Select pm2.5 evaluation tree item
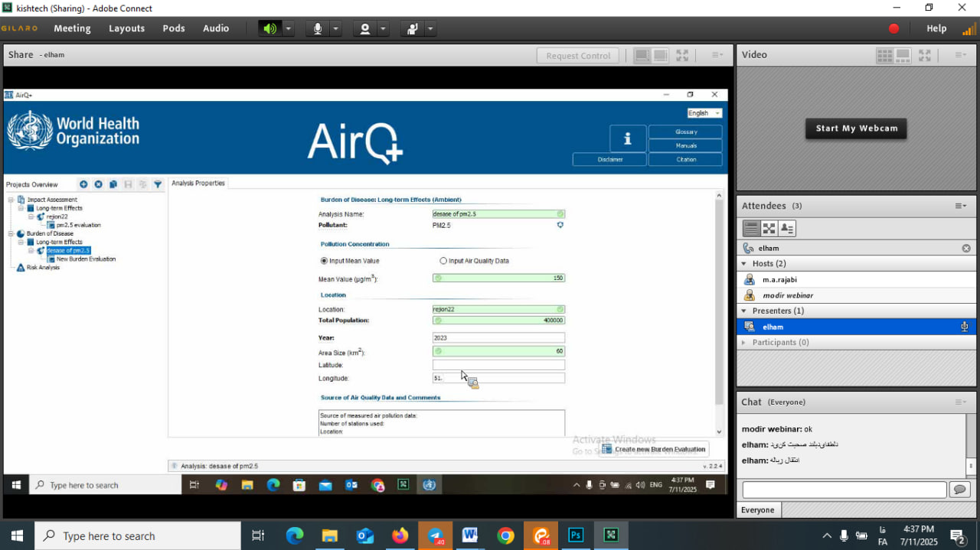Viewport: 980px width, 550px height. (78, 225)
